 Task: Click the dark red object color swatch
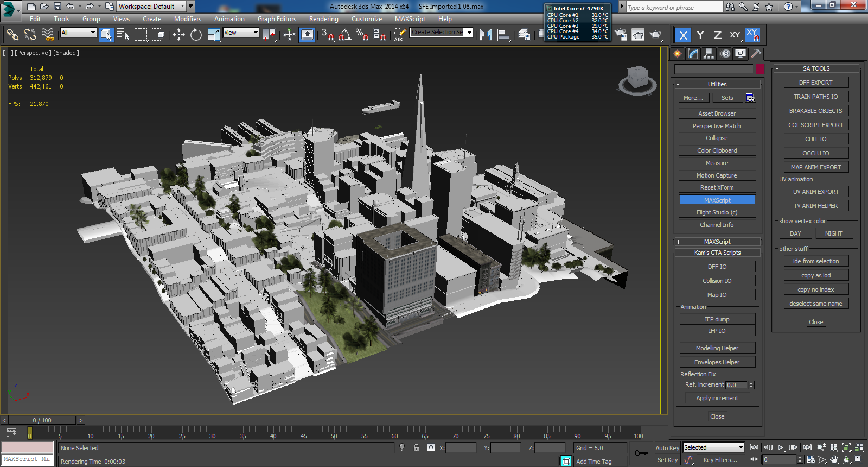point(760,69)
